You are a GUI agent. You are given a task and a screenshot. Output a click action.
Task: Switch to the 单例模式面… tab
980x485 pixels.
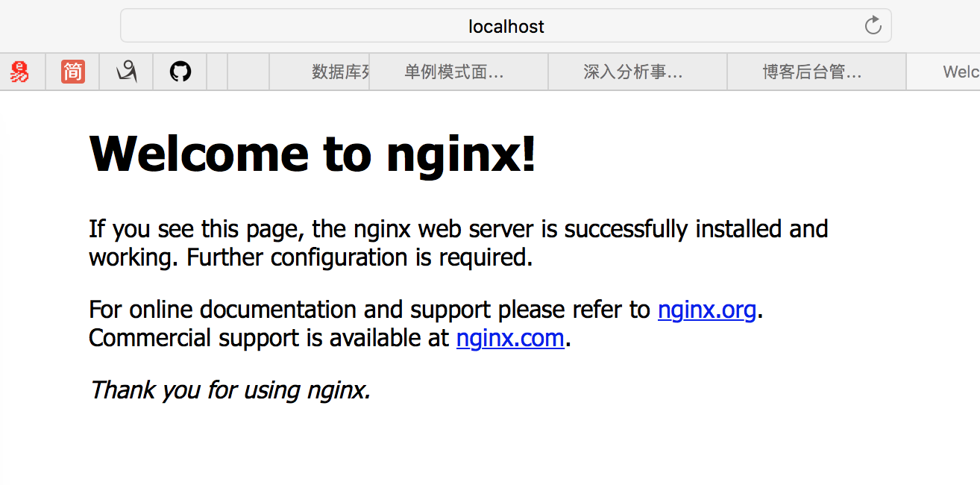click(459, 72)
